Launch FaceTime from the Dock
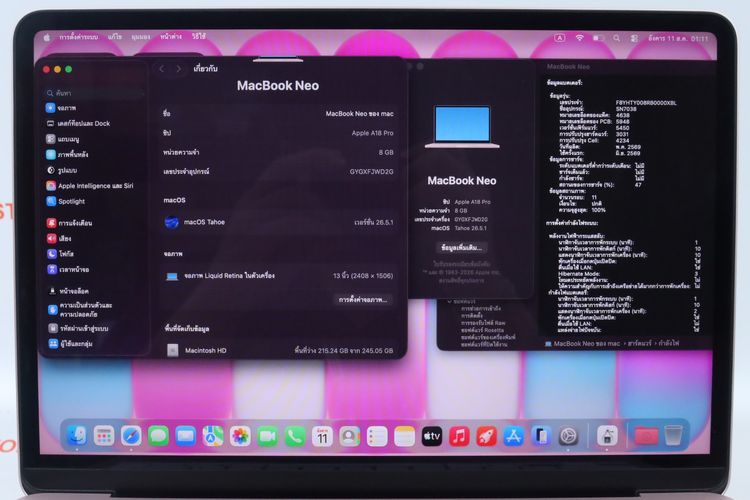The image size is (750, 500). click(x=267, y=436)
